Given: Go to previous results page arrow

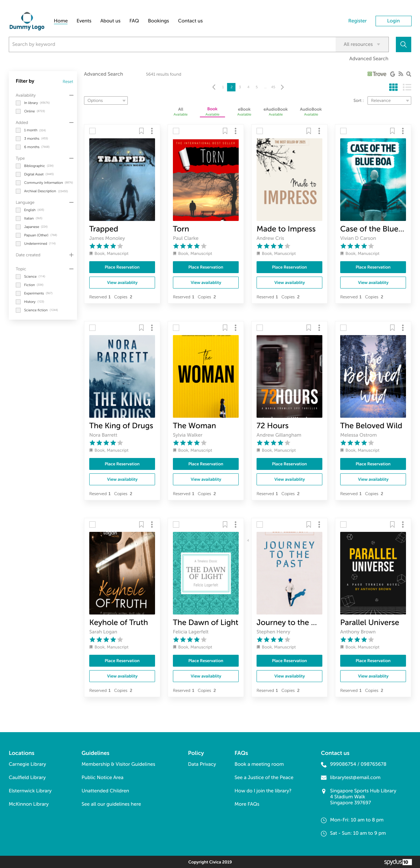Looking at the screenshot, I should (214, 87).
